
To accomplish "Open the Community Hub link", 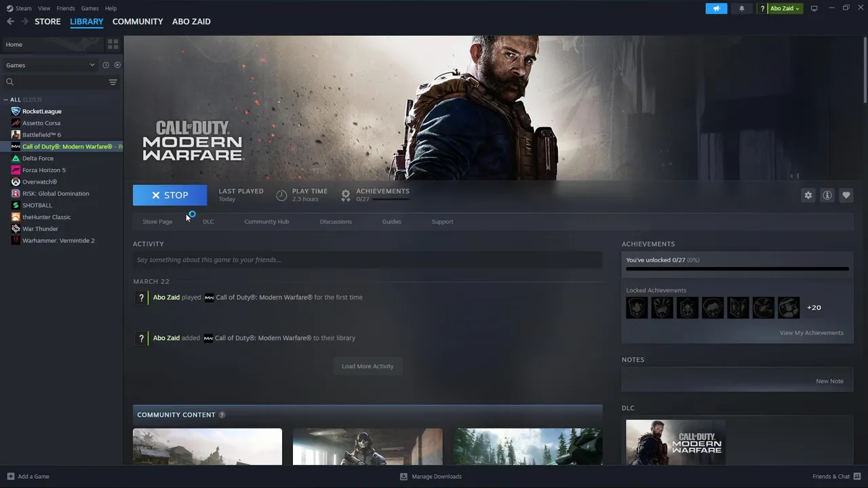I will pos(267,222).
